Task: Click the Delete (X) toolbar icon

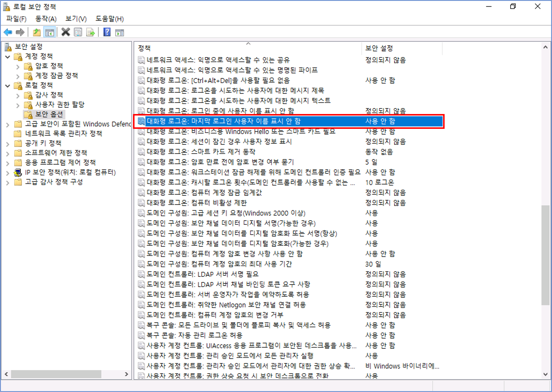Action: (65, 32)
